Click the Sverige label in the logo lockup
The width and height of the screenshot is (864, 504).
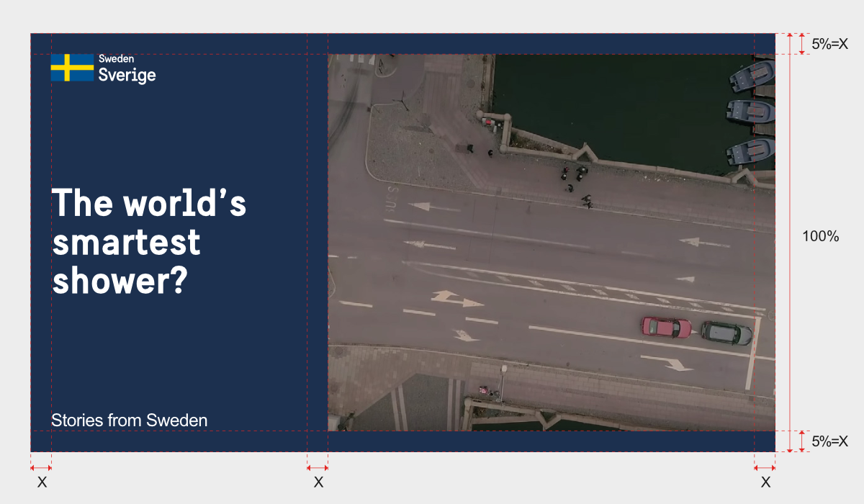click(x=126, y=73)
